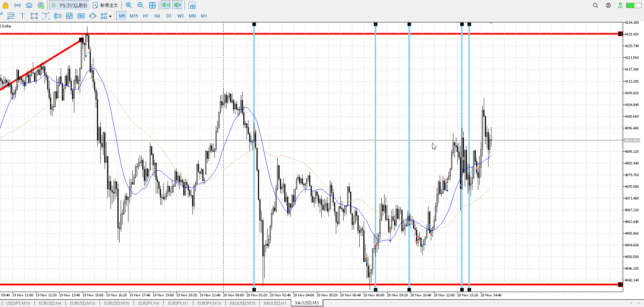Open the Market shopping bag icon

(x=5, y=5)
